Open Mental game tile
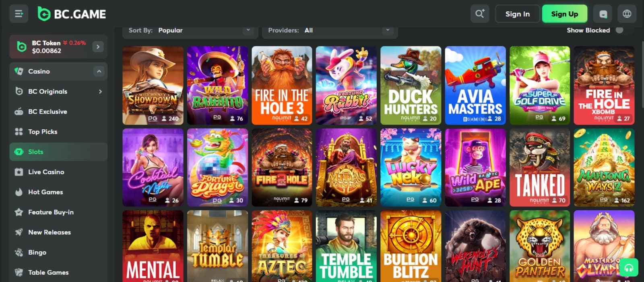Viewport: 644px width, 282px height. (153, 246)
